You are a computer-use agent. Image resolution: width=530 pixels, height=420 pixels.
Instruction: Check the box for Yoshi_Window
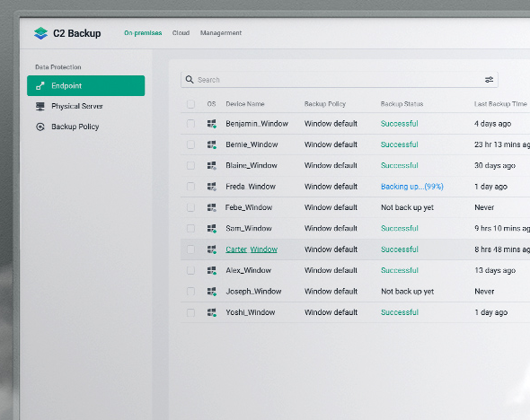tap(190, 312)
